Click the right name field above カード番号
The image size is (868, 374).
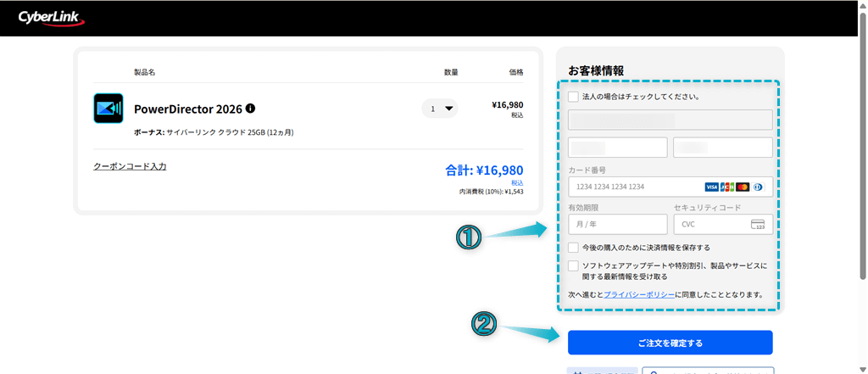click(x=723, y=148)
